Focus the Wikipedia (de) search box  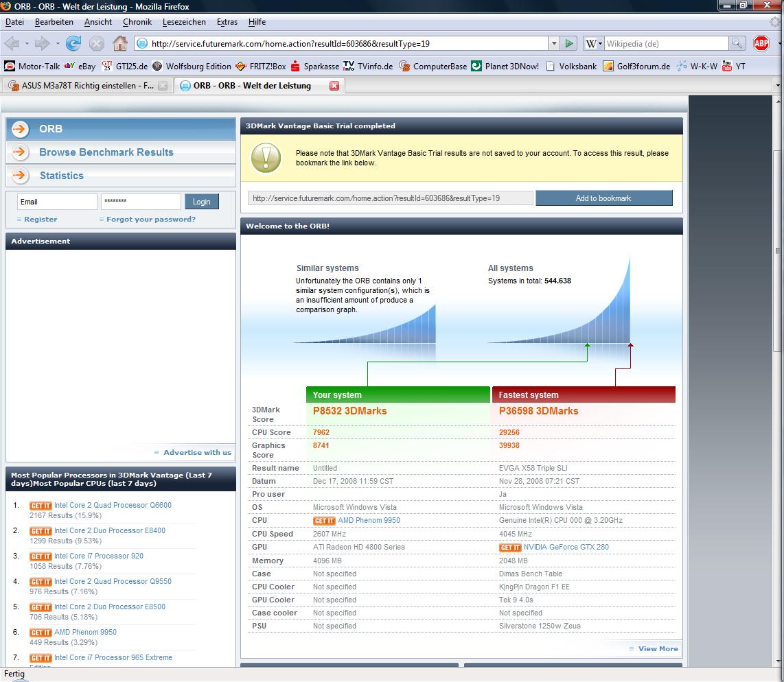(666, 43)
